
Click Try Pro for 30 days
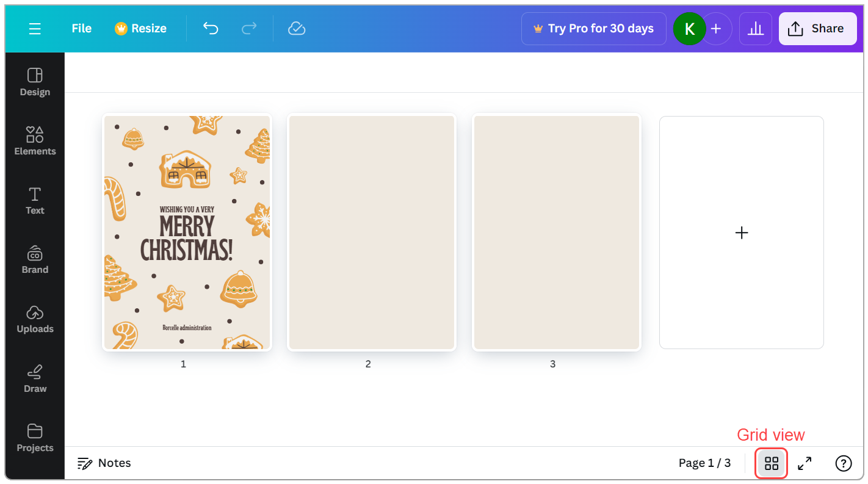pyautogui.click(x=593, y=28)
